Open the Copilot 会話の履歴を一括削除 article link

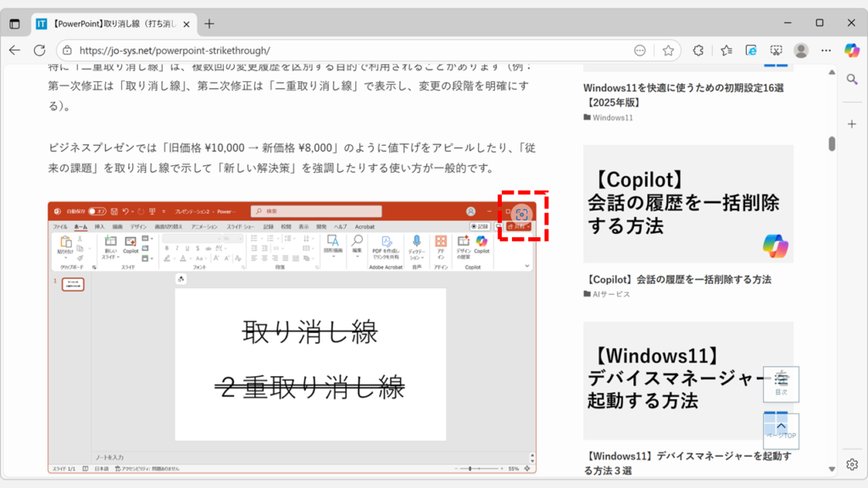[677, 279]
